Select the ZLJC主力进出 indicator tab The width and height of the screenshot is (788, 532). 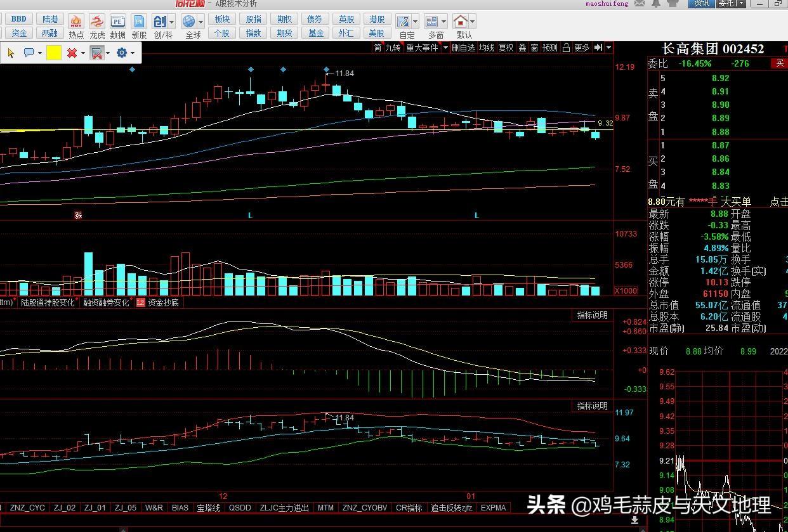[x=285, y=508]
